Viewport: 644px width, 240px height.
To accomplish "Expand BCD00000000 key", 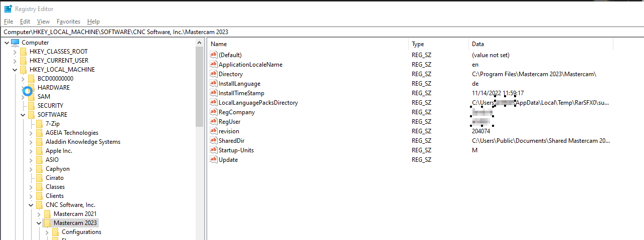I will (x=22, y=79).
